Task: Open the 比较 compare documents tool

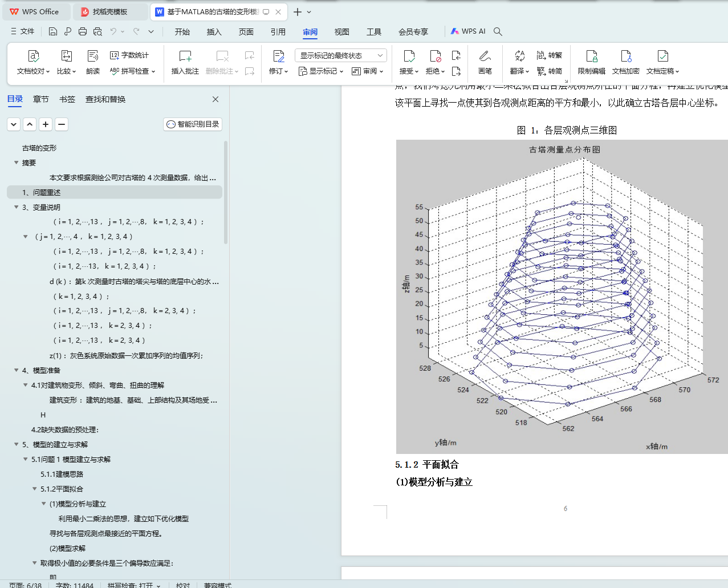Action: 66,62
